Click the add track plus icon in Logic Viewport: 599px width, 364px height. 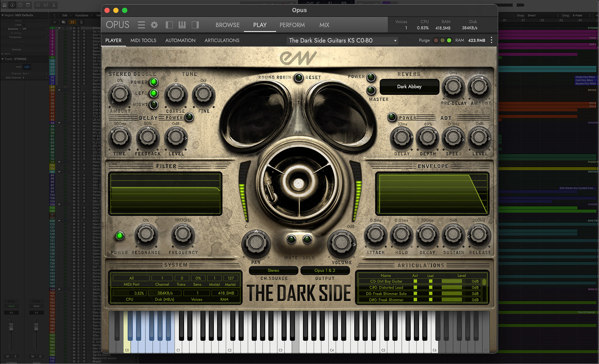coord(54,22)
